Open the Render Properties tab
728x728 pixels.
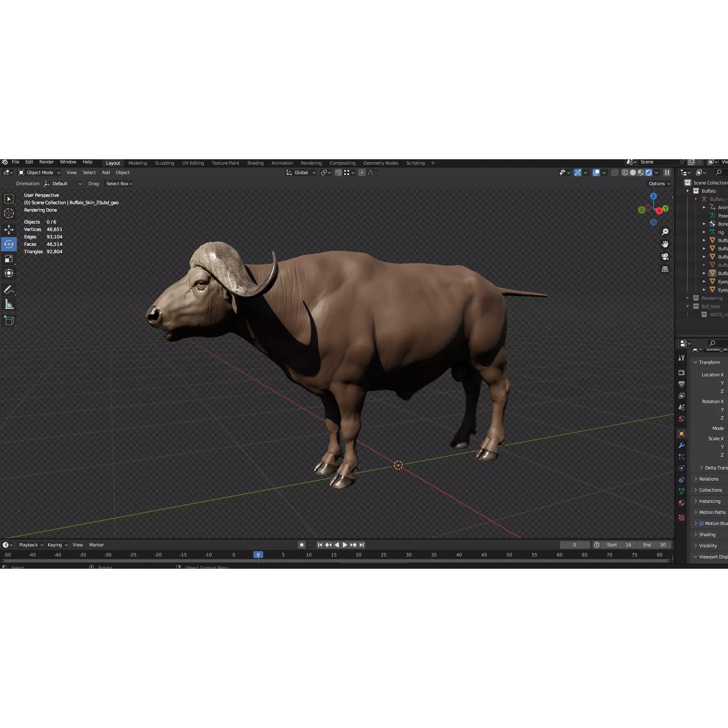coord(681,372)
